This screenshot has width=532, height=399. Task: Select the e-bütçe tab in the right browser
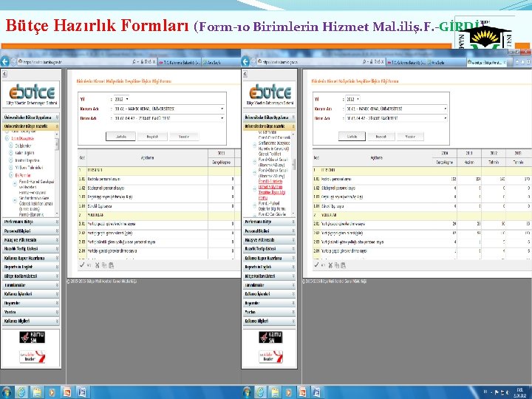pyautogui.click(x=486, y=62)
